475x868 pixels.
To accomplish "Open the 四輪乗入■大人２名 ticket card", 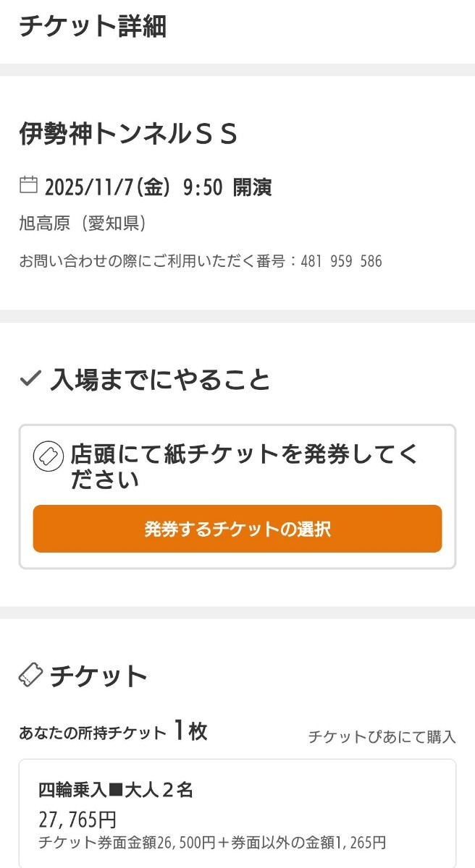I will click(x=237, y=814).
